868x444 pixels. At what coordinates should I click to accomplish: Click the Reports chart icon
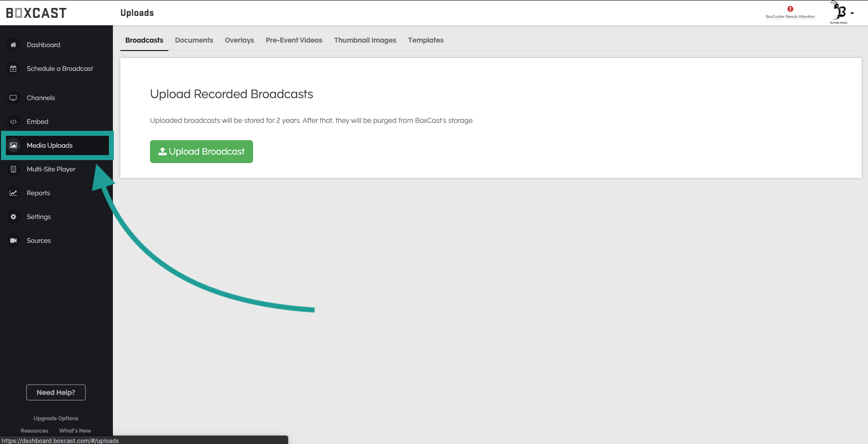tap(13, 193)
